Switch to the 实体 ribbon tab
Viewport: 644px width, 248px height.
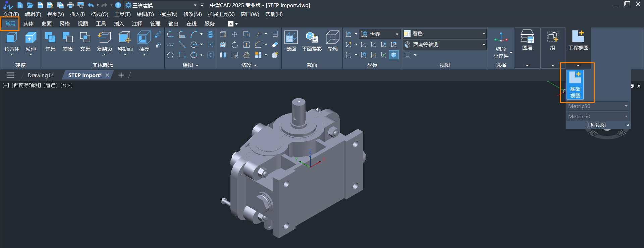[x=29, y=24]
